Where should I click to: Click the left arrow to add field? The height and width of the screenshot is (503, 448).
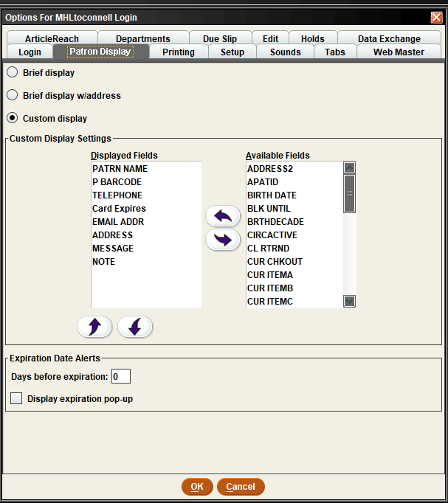point(223,216)
